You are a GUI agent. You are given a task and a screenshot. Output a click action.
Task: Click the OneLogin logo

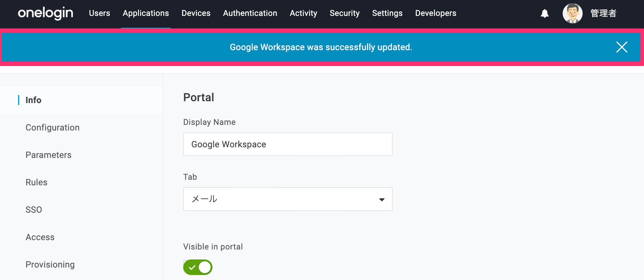[x=45, y=13]
